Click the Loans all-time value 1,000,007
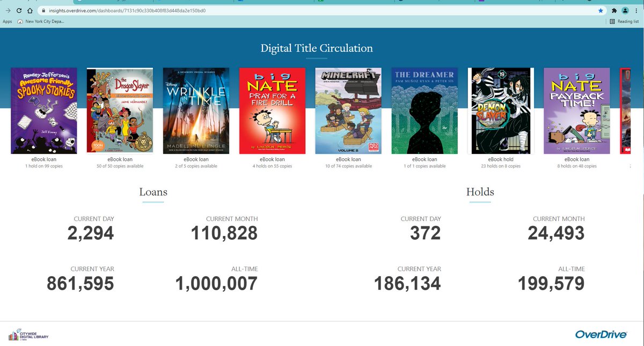The height and width of the screenshot is (346, 644). pos(217,283)
